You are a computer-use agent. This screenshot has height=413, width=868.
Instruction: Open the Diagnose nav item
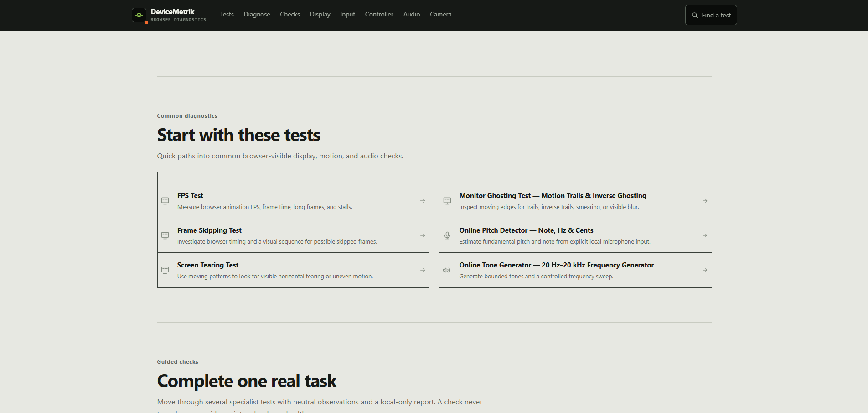[x=257, y=14]
